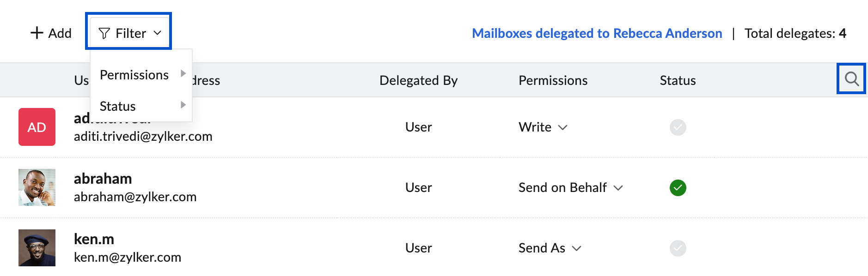Click the ken.m user name
This screenshot has height=276, width=868.
94,239
